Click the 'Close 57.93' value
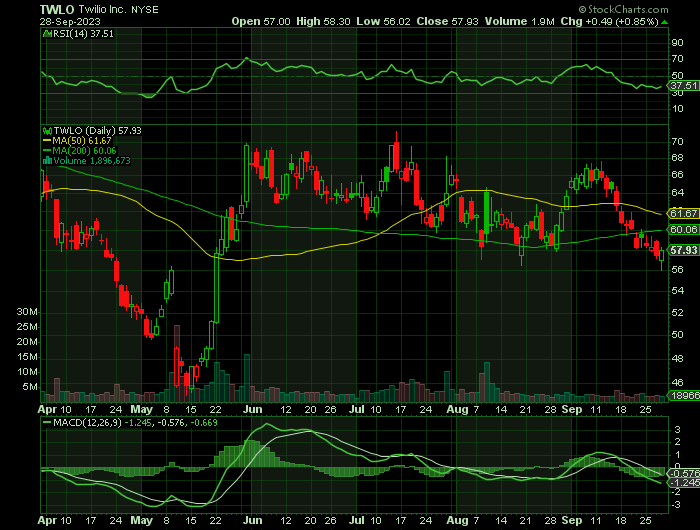This screenshot has width=700, height=530. [x=447, y=21]
